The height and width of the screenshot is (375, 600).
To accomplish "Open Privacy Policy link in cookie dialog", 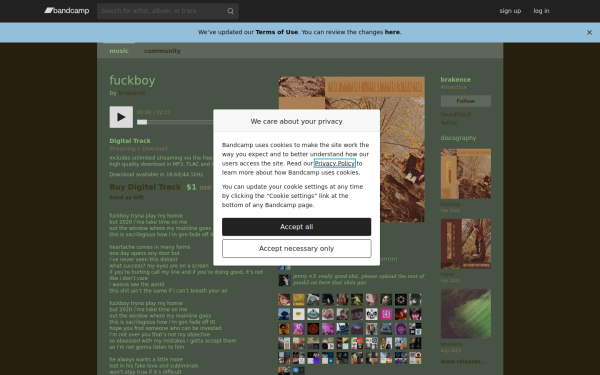I will pos(335,163).
